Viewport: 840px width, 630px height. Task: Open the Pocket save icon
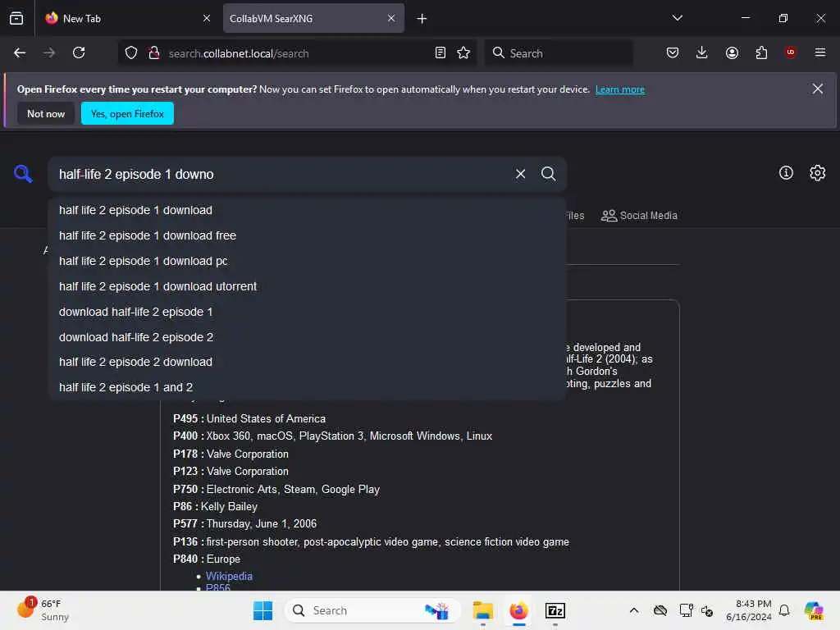[x=673, y=52]
